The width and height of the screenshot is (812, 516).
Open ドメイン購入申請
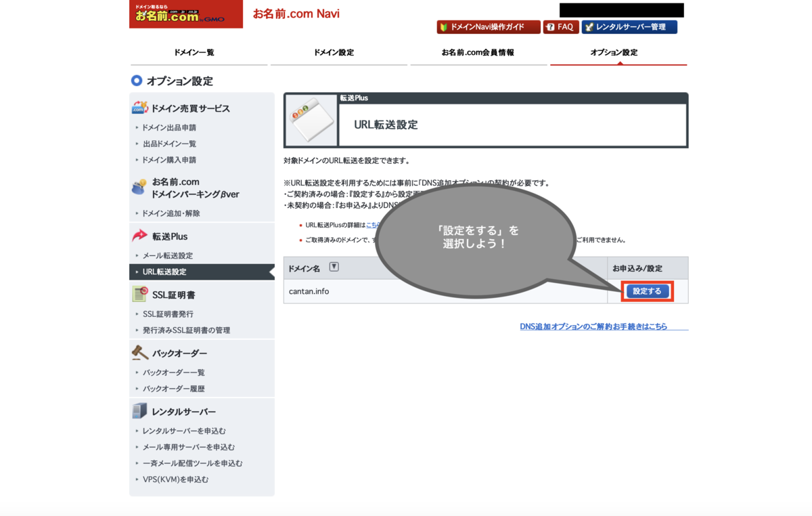pos(169,160)
